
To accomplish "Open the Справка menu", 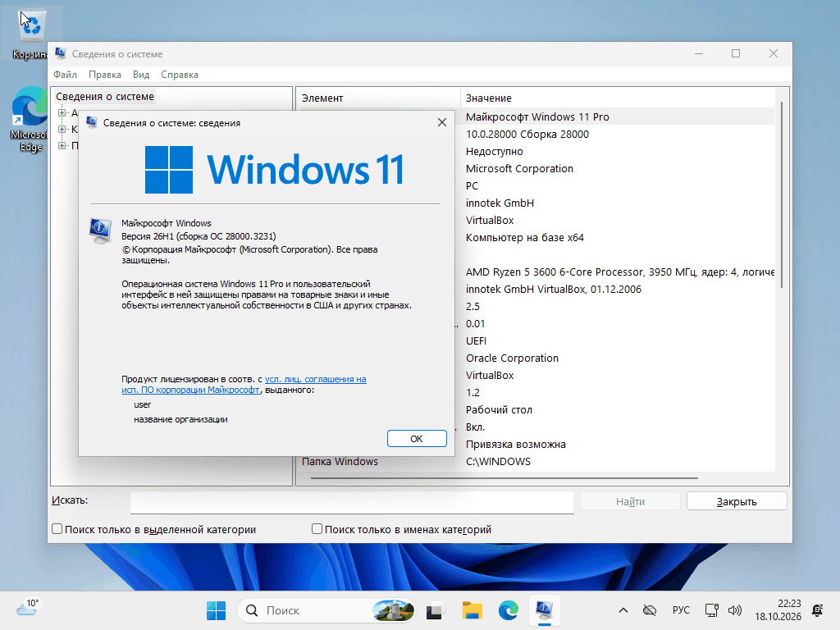I will (180, 75).
